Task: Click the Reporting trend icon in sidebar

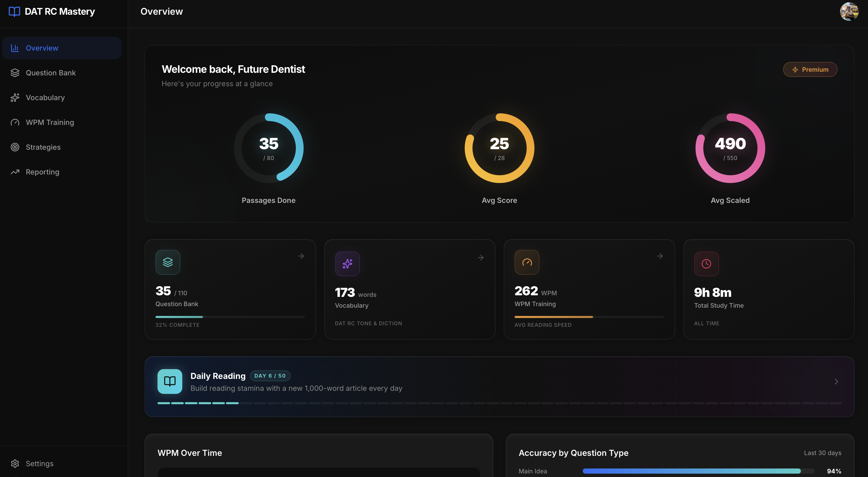Action: 15,172
